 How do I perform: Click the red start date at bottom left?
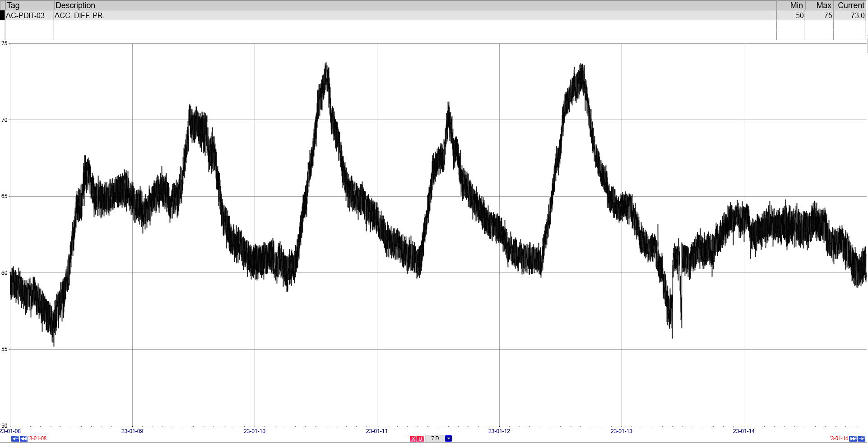38,438
